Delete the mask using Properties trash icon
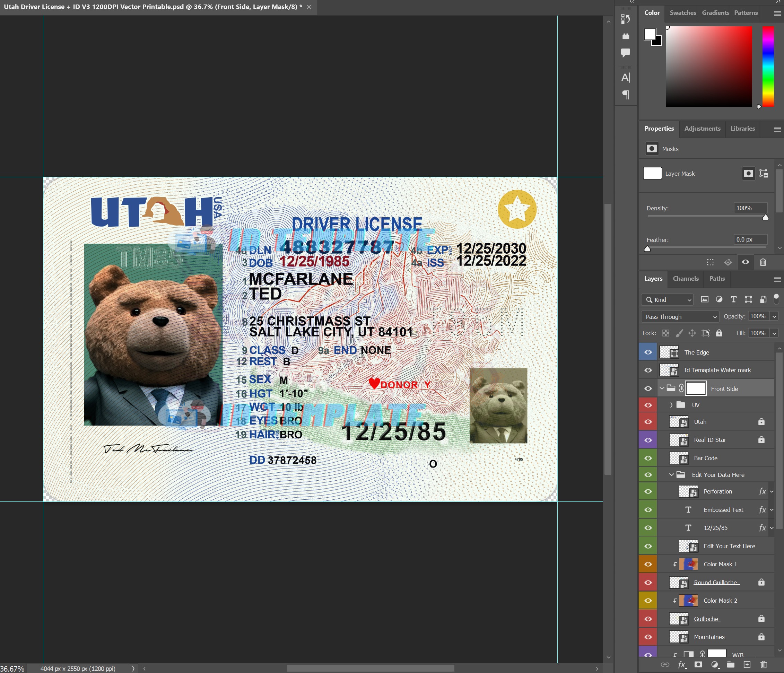 tap(763, 262)
